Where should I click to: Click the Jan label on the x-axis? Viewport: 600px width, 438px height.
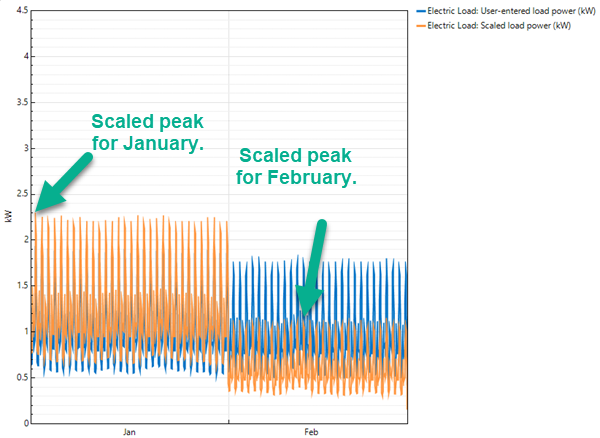click(130, 433)
